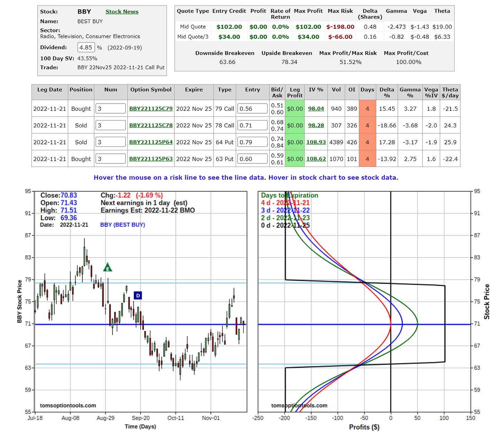Click the blue dividend D marker on chart

(x=138, y=295)
